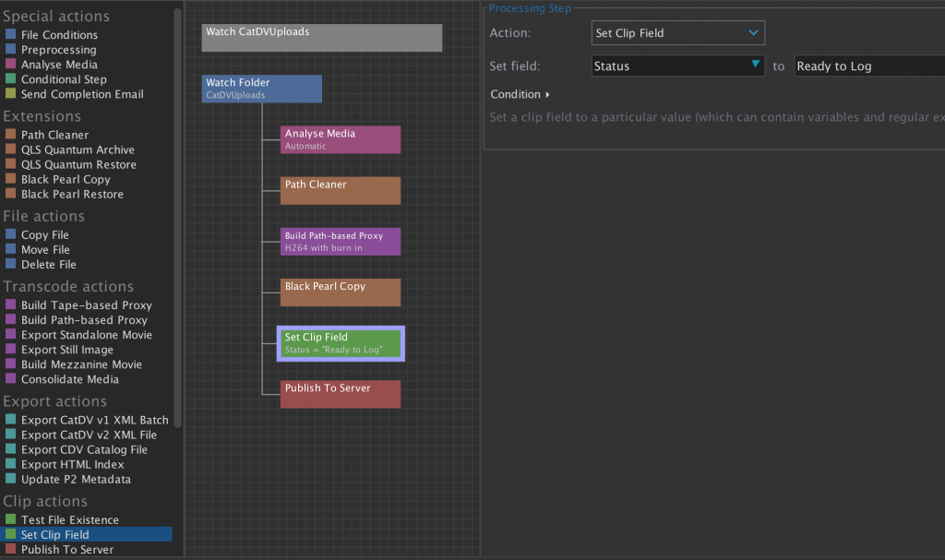Select the Build Path-based Proxy workflow node
Screen dimensions: 945x560
click(341, 241)
